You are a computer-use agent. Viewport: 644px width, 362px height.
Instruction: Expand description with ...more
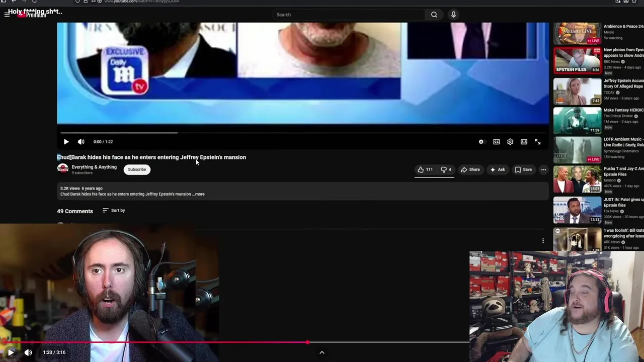coord(199,194)
